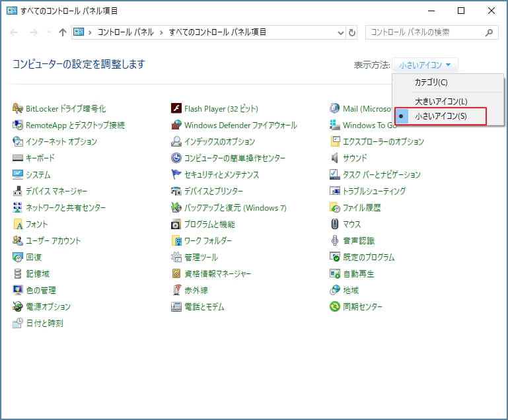The height and width of the screenshot is (420, 508).
Task: Select 小さいアイコン(S) radio option
Action: [x=441, y=116]
